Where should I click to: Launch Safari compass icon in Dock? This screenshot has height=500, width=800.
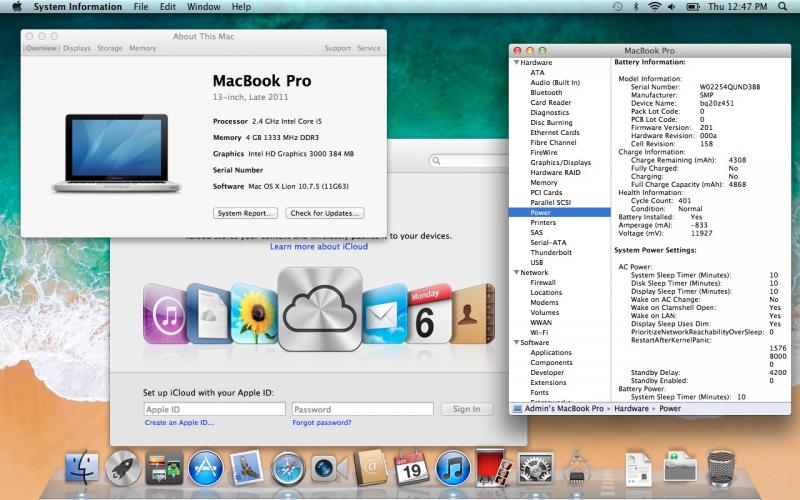click(x=288, y=468)
